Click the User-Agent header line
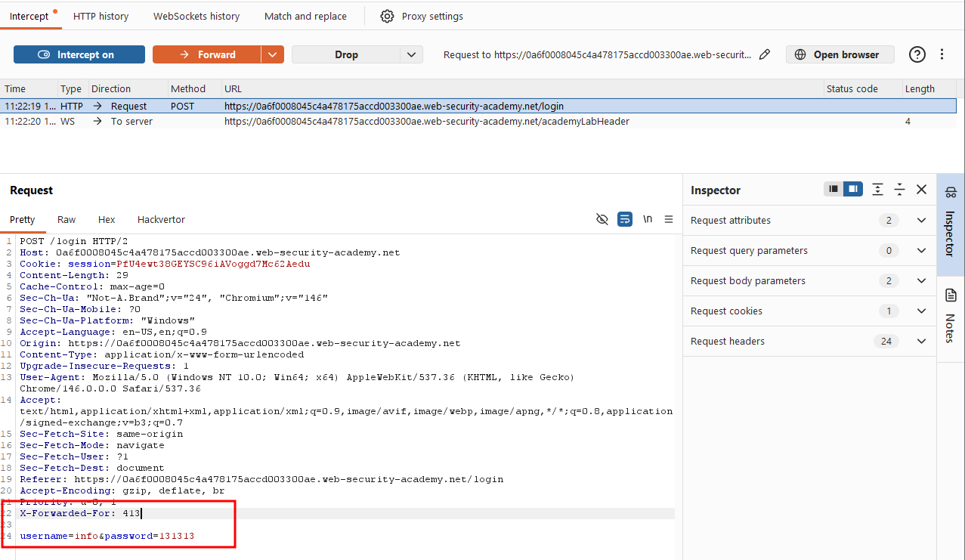The image size is (965, 560). pyautogui.click(x=297, y=382)
